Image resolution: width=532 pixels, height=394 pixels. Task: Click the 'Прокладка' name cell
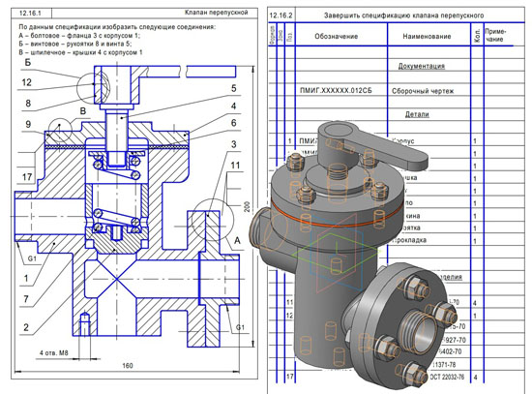409,240
